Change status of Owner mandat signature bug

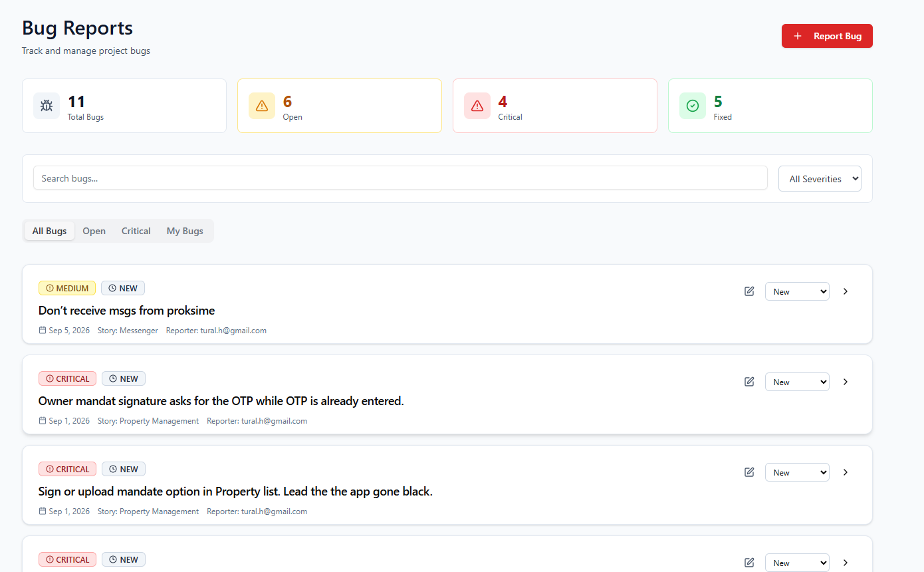click(x=797, y=382)
